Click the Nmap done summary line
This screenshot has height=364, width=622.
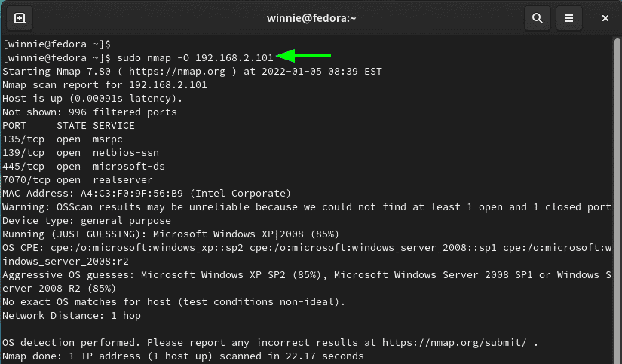[x=183, y=356]
